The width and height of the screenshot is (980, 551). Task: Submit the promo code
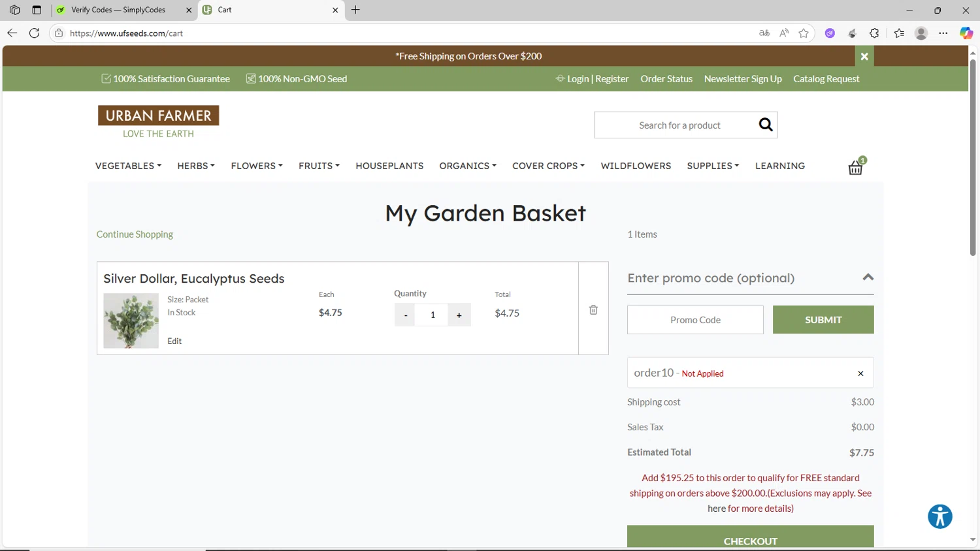[823, 320]
